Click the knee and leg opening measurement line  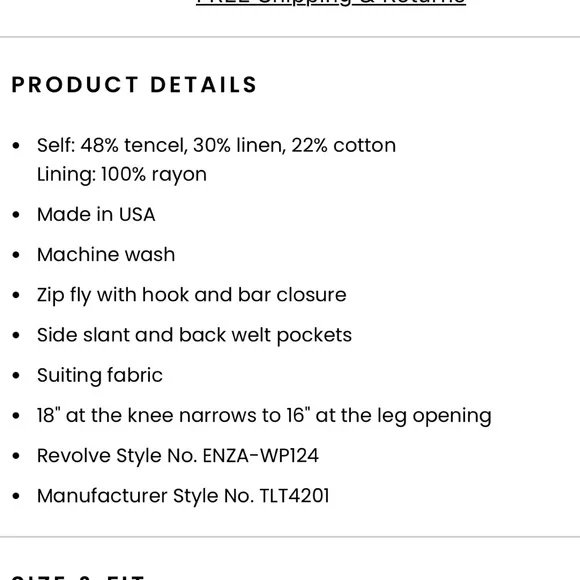point(264,416)
